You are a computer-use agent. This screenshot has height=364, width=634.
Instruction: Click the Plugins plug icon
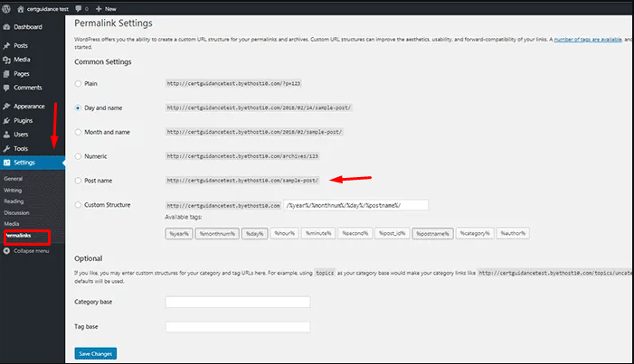coord(6,120)
